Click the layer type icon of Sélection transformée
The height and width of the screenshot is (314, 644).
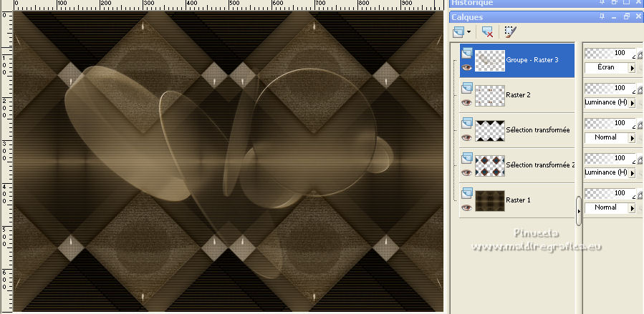(466, 123)
